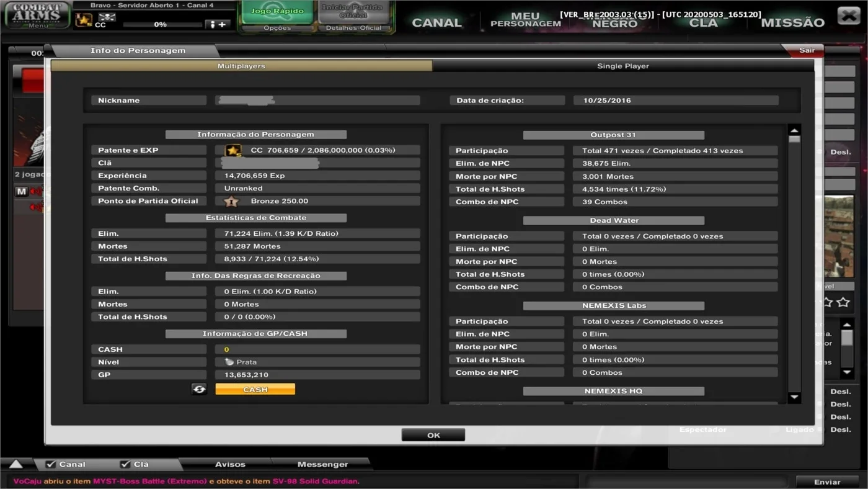This screenshot has height=489, width=868.
Task: Click MYST-Boss Battle (Extremo) in ticker
Action: pyautogui.click(x=150, y=482)
